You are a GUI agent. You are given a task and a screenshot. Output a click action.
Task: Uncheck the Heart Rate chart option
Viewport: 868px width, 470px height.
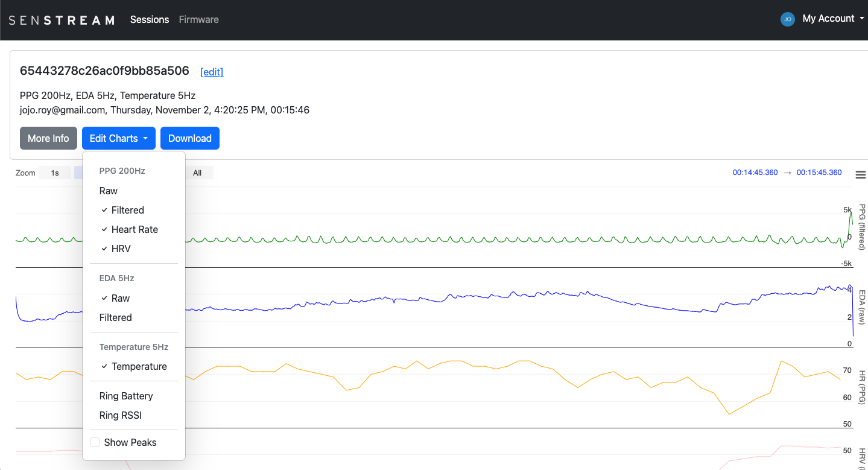pos(134,229)
